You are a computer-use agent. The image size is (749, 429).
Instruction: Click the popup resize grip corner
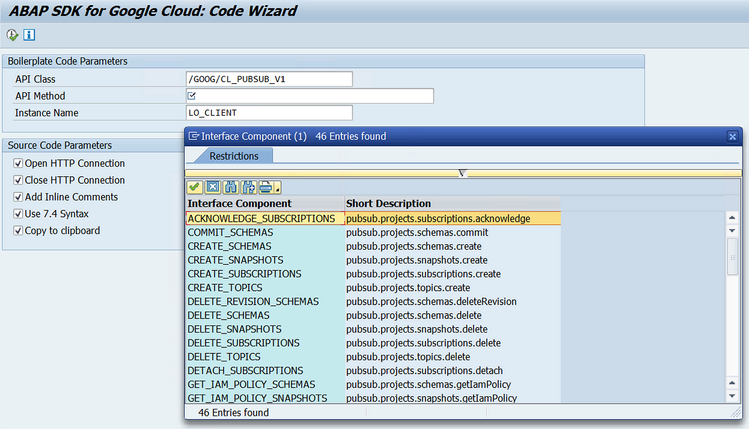click(736, 413)
